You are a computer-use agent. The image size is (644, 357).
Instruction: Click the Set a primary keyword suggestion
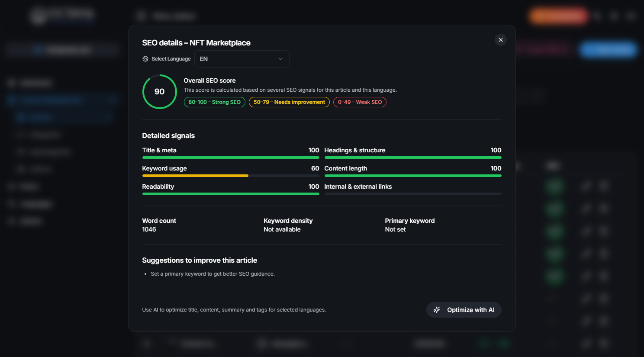(x=213, y=274)
